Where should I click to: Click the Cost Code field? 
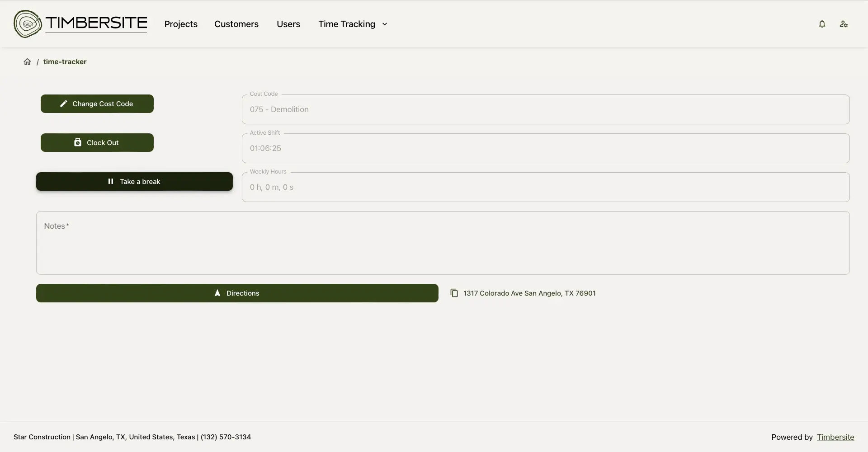(x=545, y=109)
